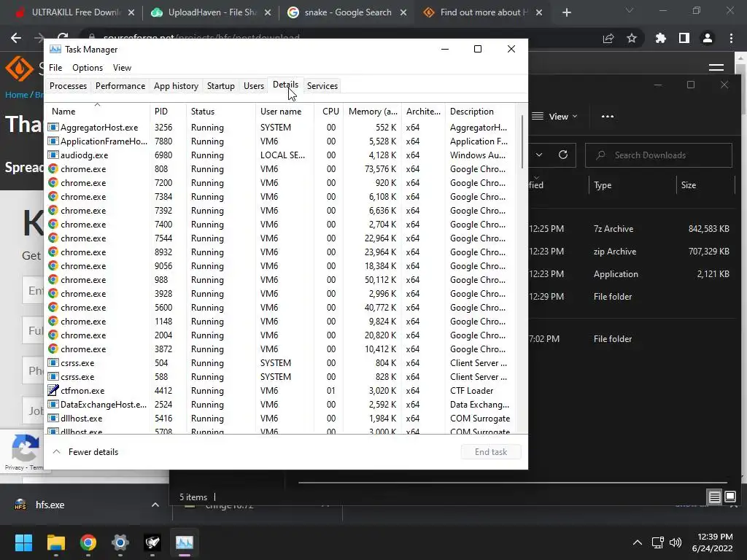The image size is (747, 560).
Task: Click the Search Downloads field
Action: (659, 155)
